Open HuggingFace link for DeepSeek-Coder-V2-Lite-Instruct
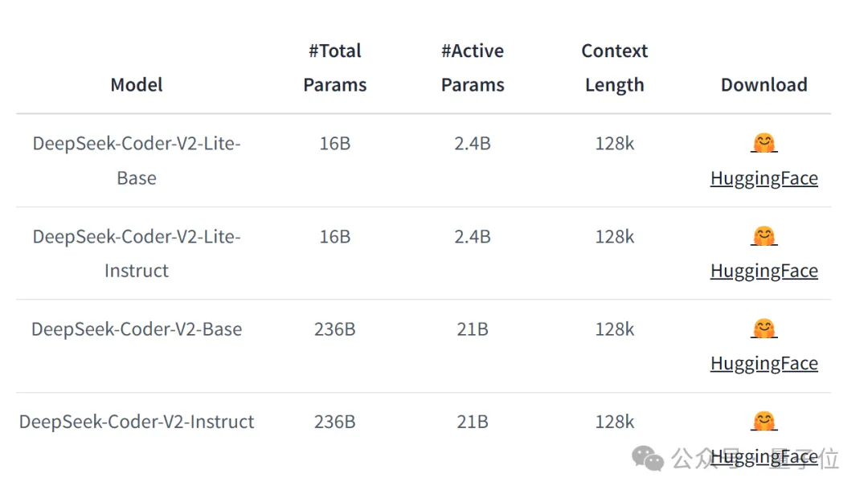This screenshot has height=494, width=868. point(764,271)
